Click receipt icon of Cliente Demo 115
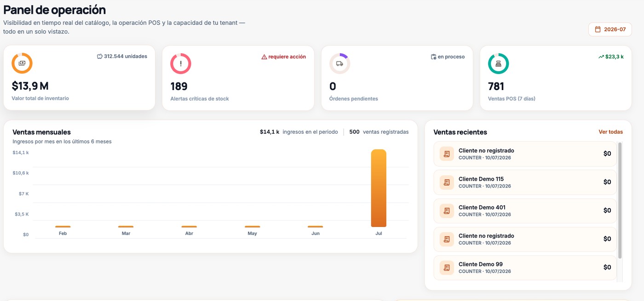The width and height of the screenshot is (644, 301). click(447, 182)
